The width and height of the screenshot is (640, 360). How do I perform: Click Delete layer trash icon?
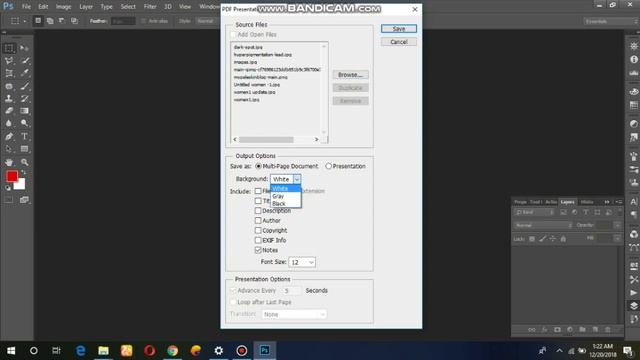608,329
